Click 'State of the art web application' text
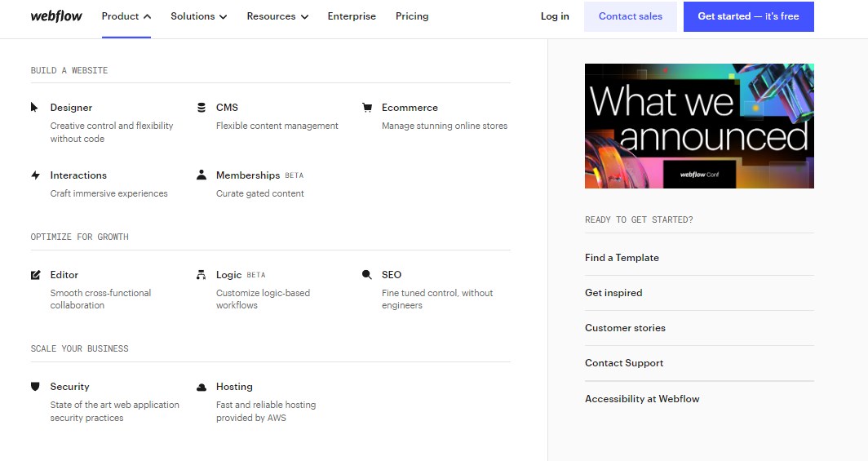This screenshot has height=461, width=868. [114, 405]
